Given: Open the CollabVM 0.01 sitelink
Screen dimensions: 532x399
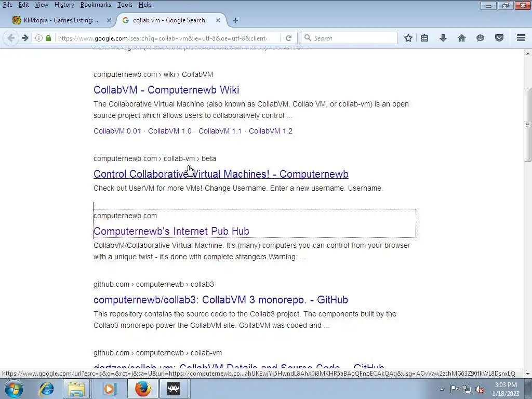Looking at the screenshot, I should (117, 131).
